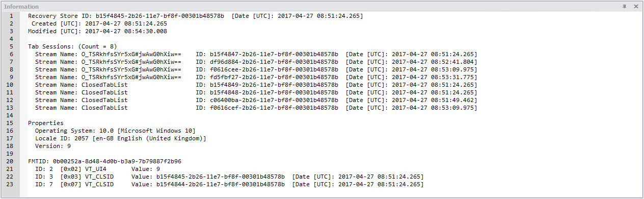The height and width of the screenshot is (199, 644).
Task: Select line number 1 in the gutter
Action: click(x=11, y=16)
